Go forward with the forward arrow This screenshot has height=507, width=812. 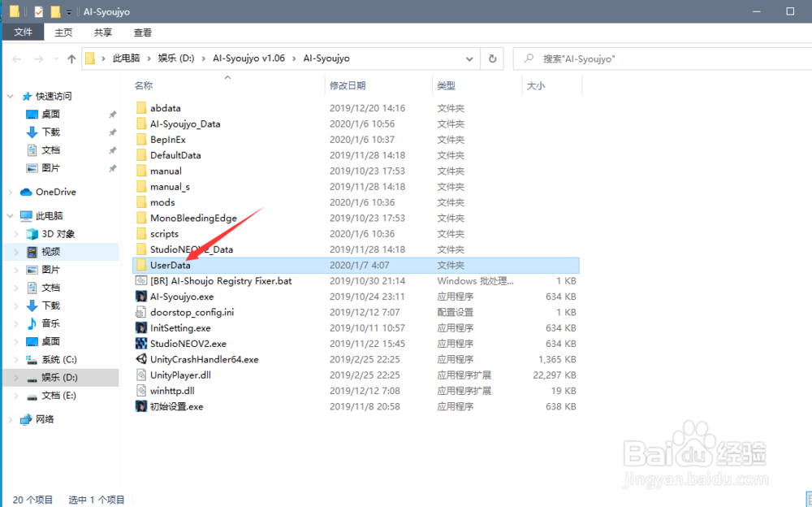[x=38, y=59]
